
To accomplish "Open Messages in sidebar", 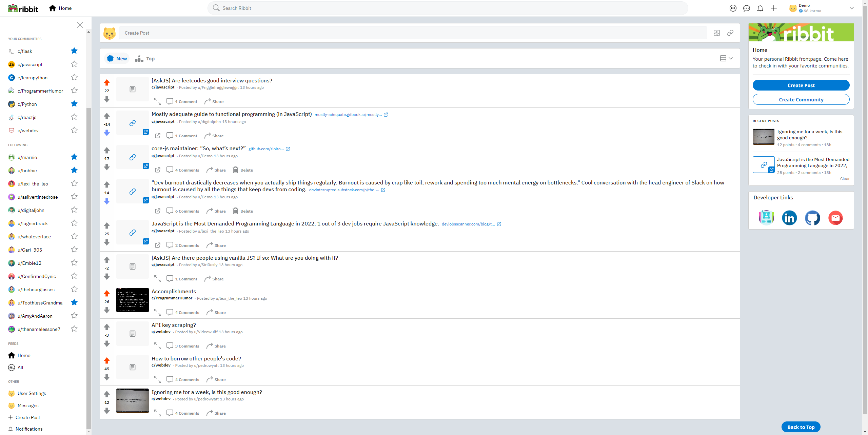I will tap(23, 406).
